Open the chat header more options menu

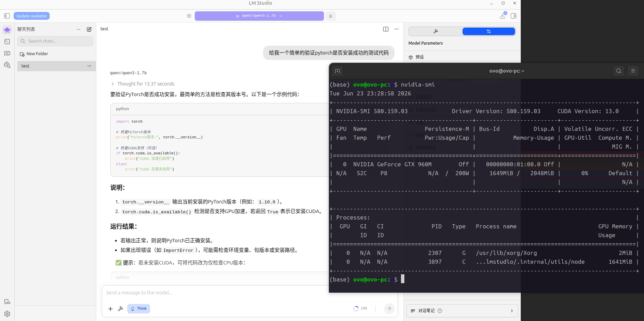click(x=397, y=29)
